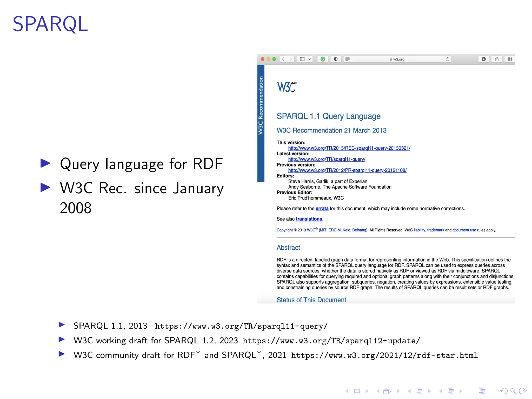Go to previous subsection in Beamer bar
The image size is (532, 399).
(x=409, y=391)
